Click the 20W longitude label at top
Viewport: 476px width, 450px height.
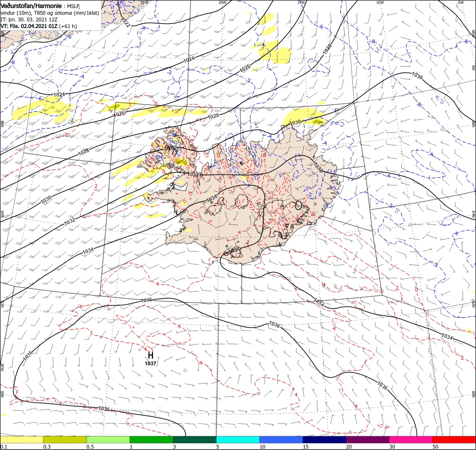(x=222, y=2)
